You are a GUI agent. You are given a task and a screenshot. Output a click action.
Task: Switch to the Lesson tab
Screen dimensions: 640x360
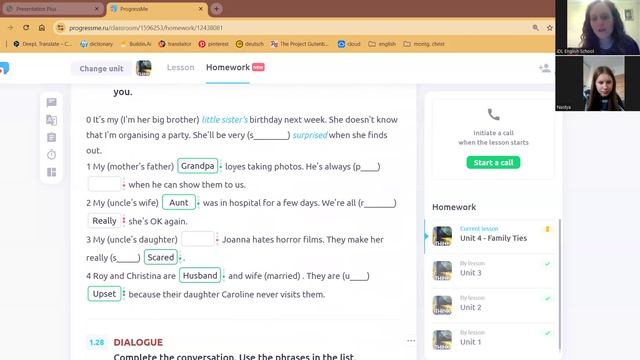click(180, 68)
